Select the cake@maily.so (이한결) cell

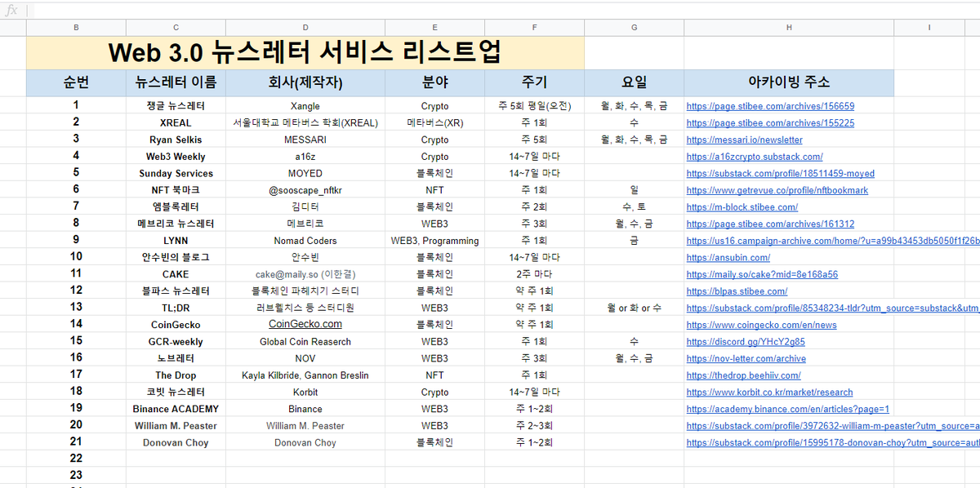305,274
